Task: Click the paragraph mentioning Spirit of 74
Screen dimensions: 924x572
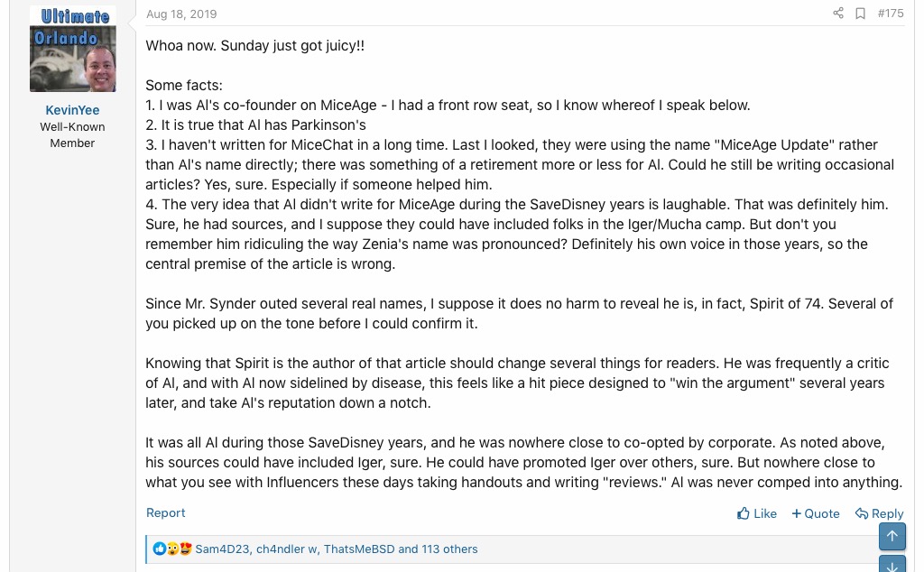Action: 519,313
